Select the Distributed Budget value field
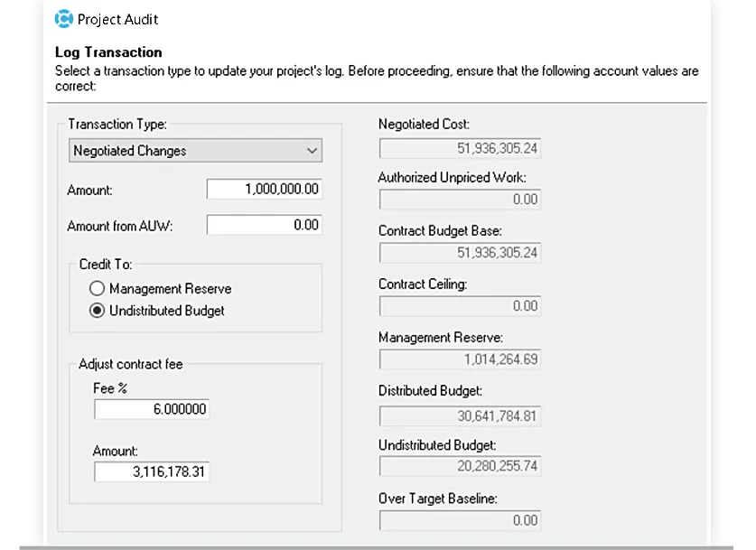 (460, 416)
